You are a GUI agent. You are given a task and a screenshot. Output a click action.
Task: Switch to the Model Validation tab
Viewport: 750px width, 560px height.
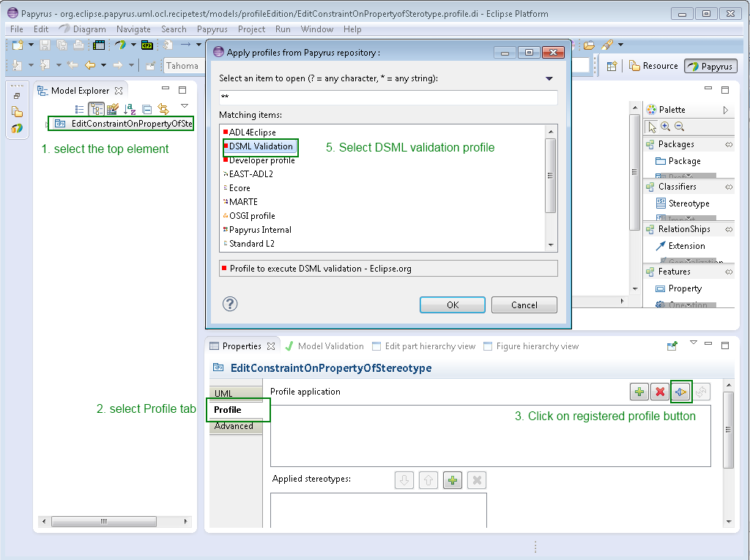tap(324, 346)
